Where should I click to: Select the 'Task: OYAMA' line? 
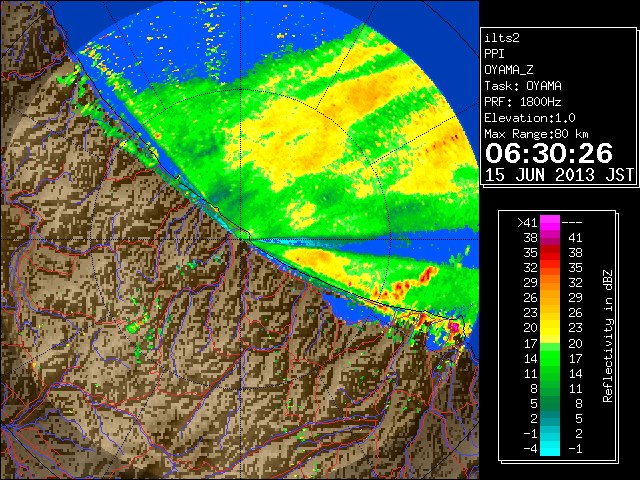pyautogui.click(x=523, y=86)
